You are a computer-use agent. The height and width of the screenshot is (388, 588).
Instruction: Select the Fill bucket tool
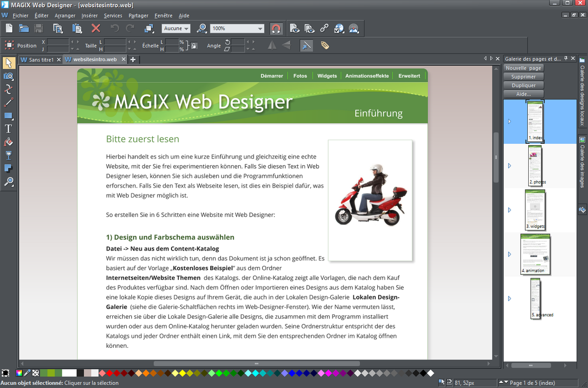coord(8,142)
